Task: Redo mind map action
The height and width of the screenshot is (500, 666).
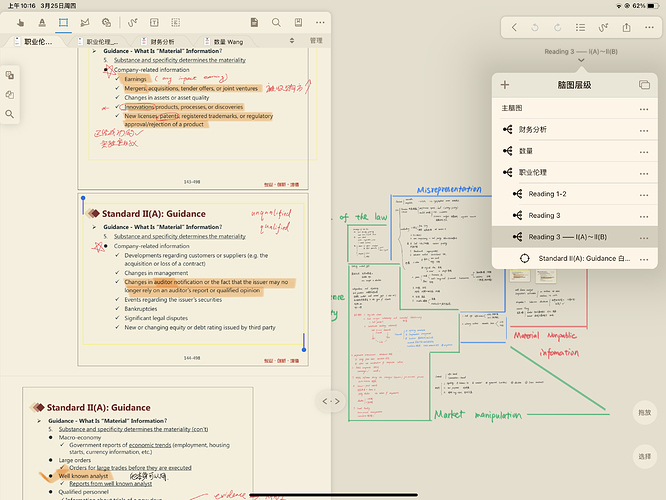Action: pyautogui.click(x=558, y=28)
